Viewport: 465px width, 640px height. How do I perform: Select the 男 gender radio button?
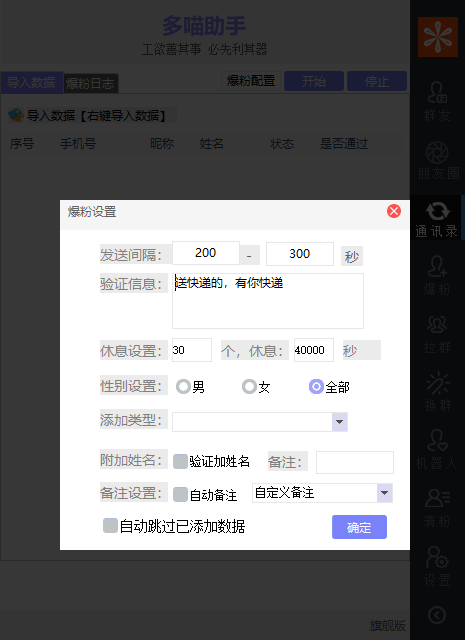(x=183, y=387)
